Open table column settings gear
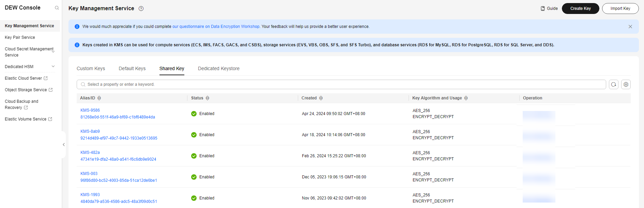 [626, 84]
